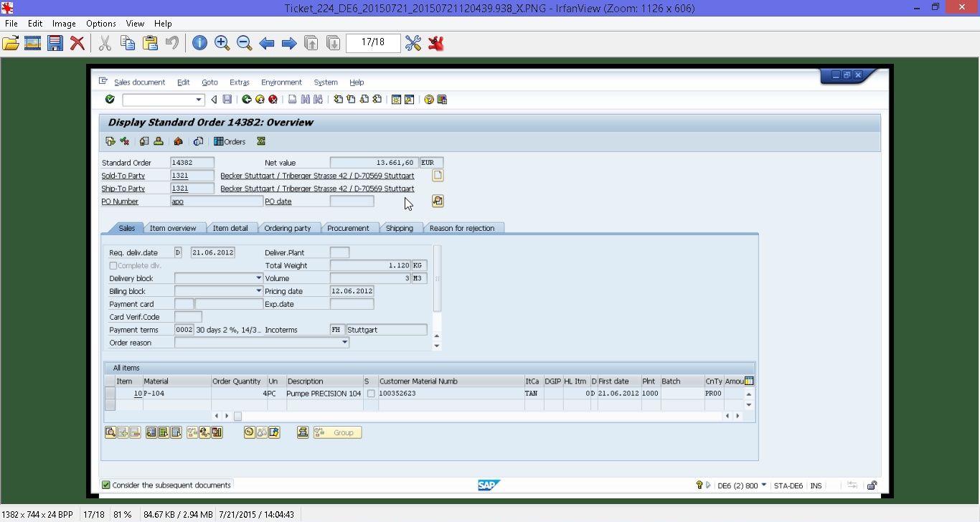Open the Delivery block dropdown
This screenshot has width=980, height=522.
259,278
